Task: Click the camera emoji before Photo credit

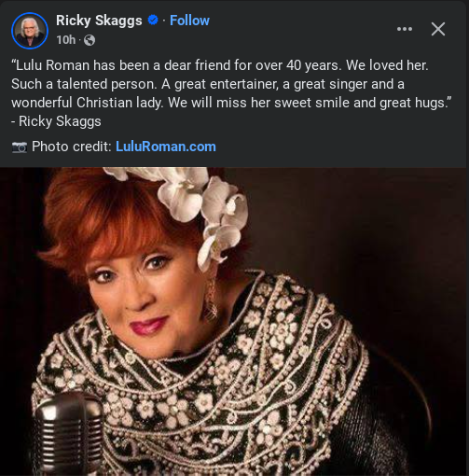Action: [20, 147]
